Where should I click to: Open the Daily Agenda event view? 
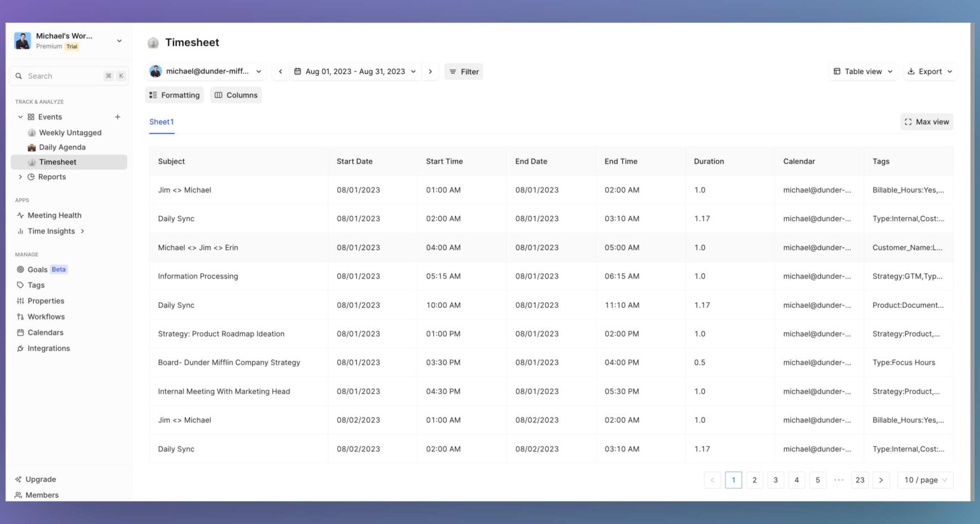[x=63, y=147]
